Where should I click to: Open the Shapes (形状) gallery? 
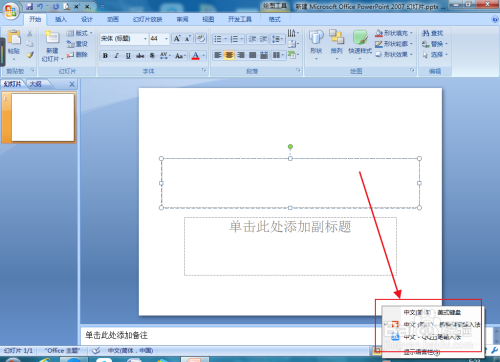(x=316, y=45)
